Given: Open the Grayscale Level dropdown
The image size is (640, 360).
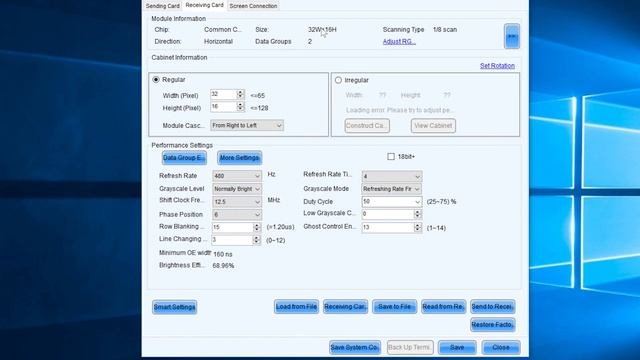Looking at the screenshot, I should pyautogui.click(x=237, y=189).
